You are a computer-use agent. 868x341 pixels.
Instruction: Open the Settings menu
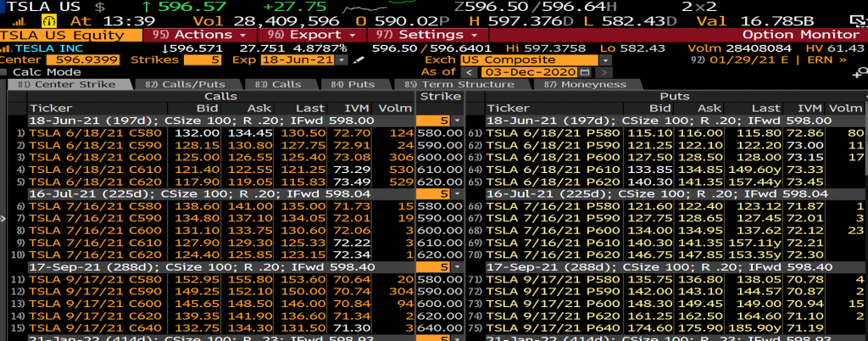[x=427, y=35]
